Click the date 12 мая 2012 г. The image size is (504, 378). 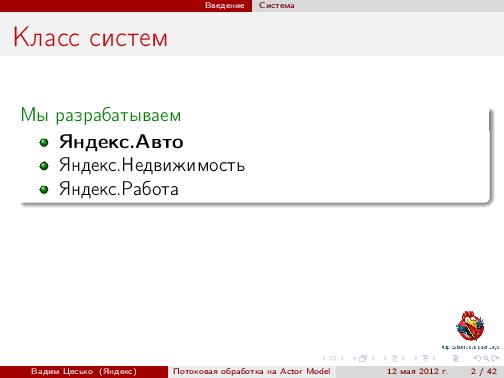[x=417, y=371]
